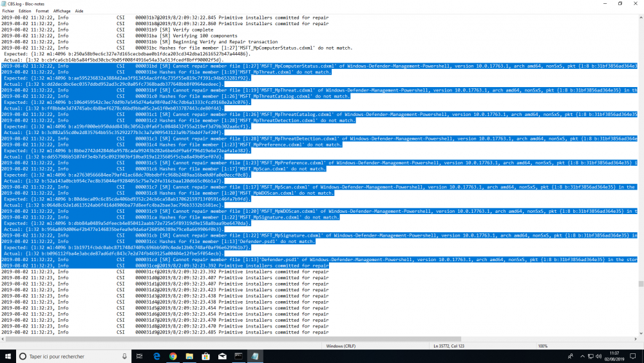
Task: Click the '[SR] Verifying 100 components' line
Action: 119,35
